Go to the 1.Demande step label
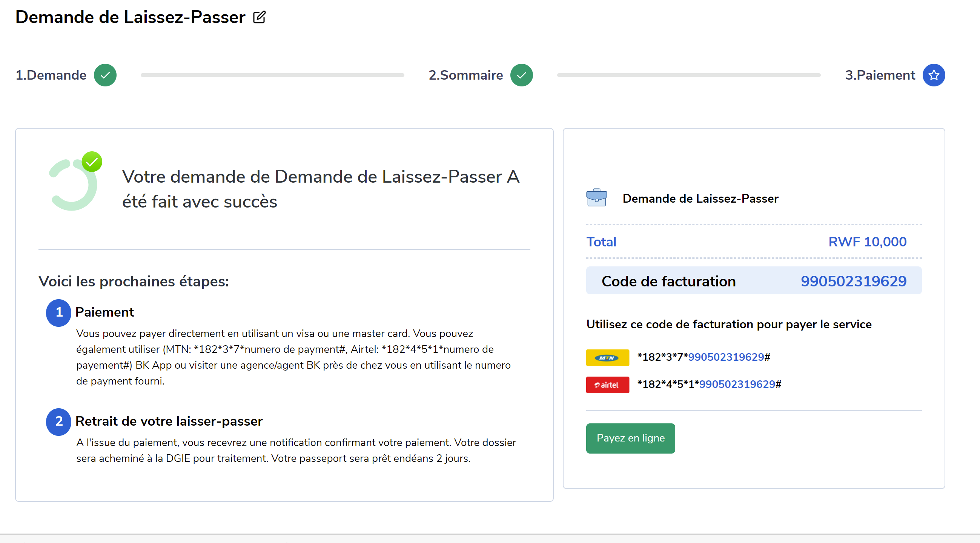The image size is (980, 543). (x=51, y=75)
